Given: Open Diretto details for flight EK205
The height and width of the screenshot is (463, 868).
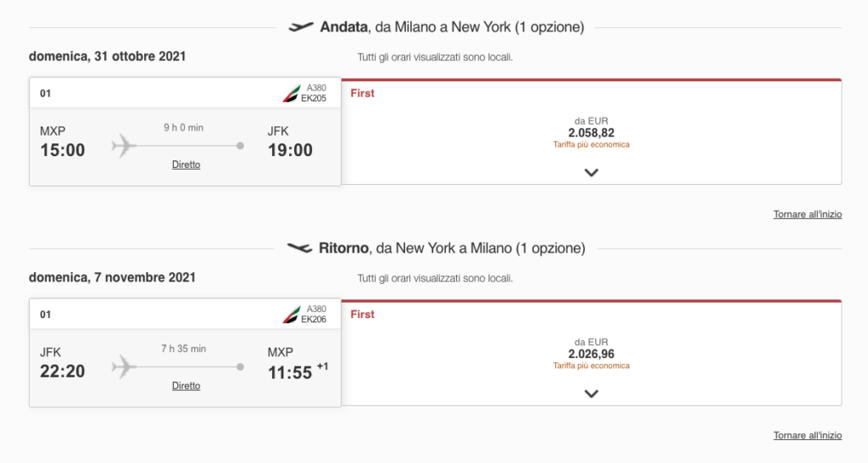Looking at the screenshot, I should click(x=186, y=165).
